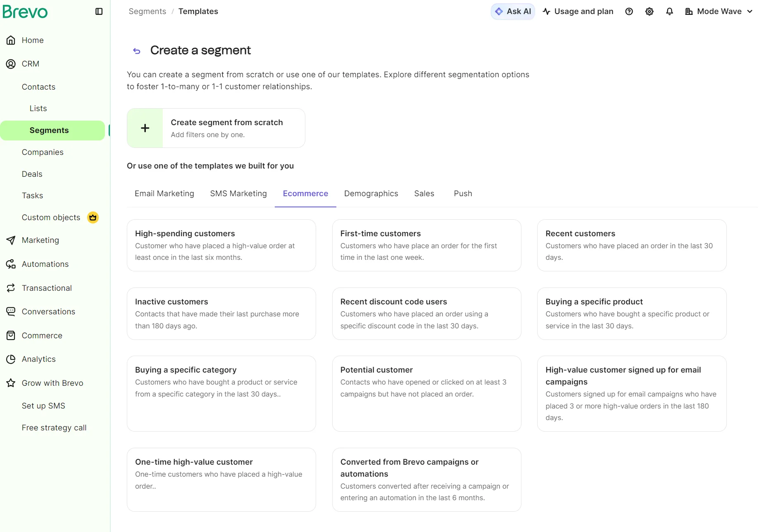Open Companies in the sidebar
Screen dimensions: 771x532
(x=43, y=152)
